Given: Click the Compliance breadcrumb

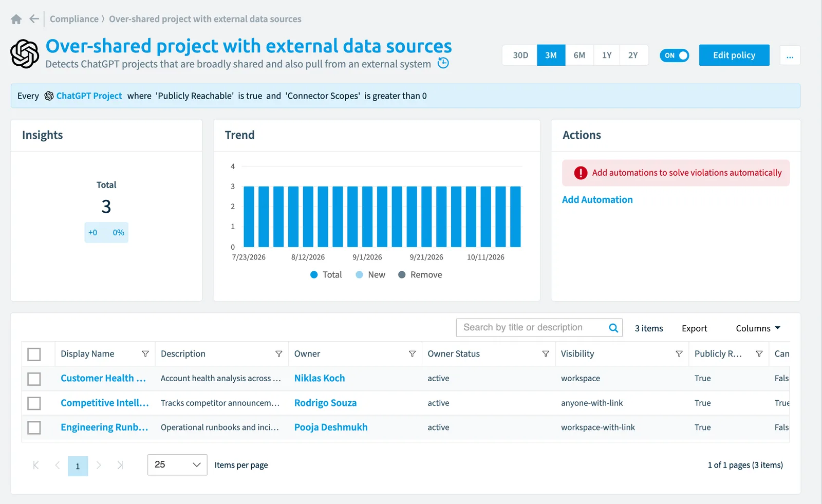Looking at the screenshot, I should point(74,19).
